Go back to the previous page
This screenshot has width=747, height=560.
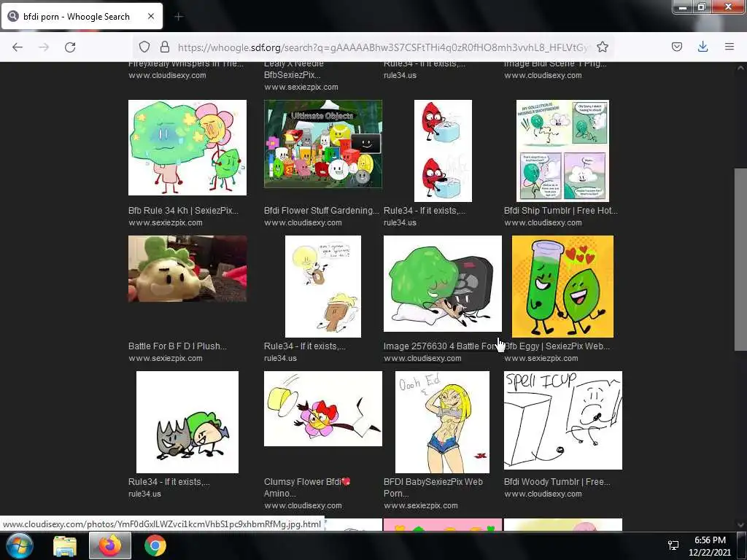[18, 47]
